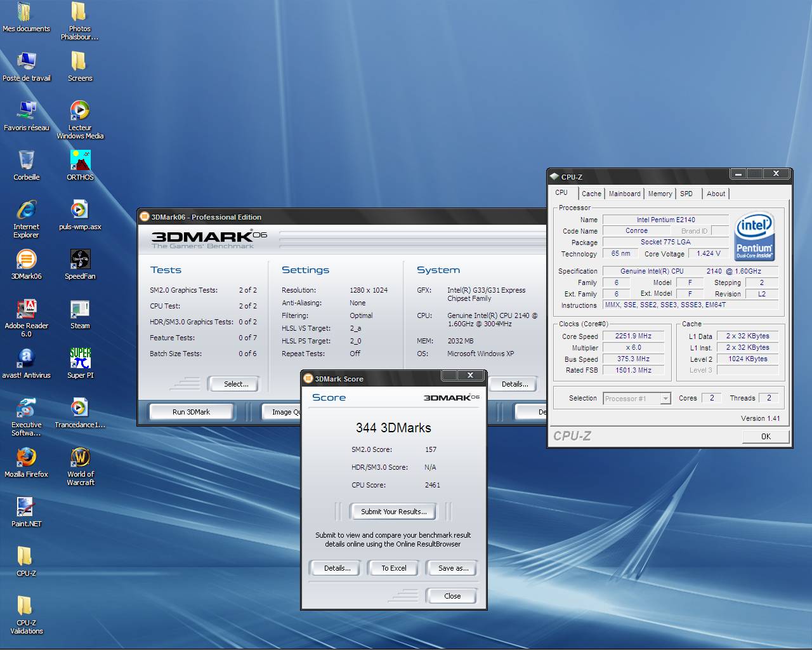Expand the Processor #1 selection dropdown
812x650 pixels.
click(x=665, y=399)
